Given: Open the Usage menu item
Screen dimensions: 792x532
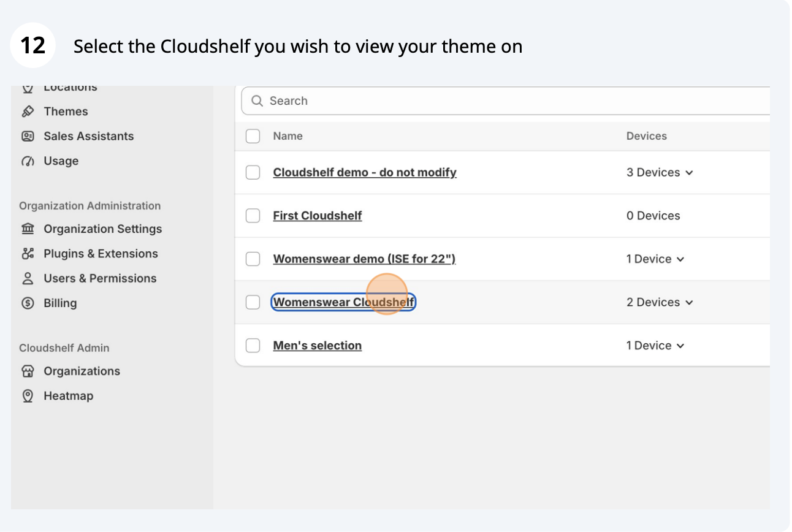Looking at the screenshot, I should click(x=61, y=161).
